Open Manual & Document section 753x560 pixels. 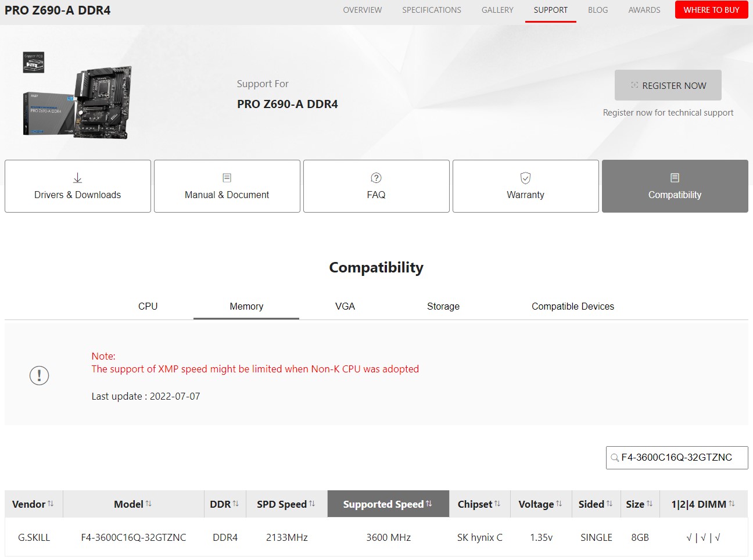(227, 186)
